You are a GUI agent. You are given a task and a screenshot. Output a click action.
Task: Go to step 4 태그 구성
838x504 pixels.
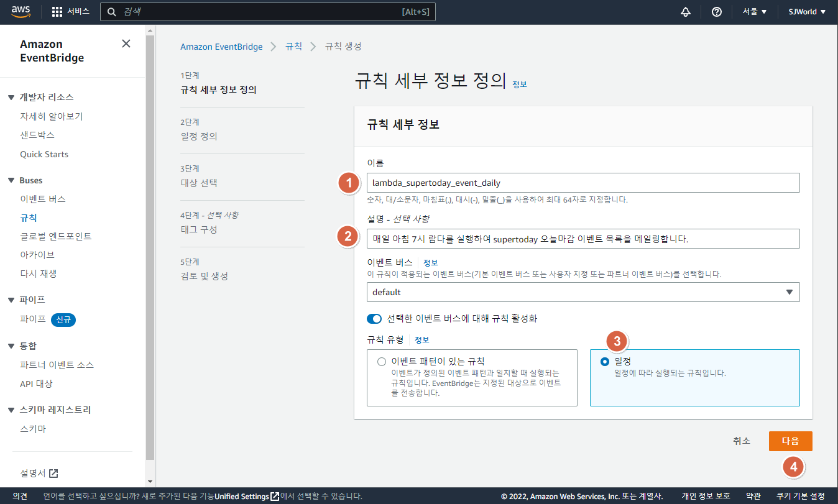click(x=199, y=229)
